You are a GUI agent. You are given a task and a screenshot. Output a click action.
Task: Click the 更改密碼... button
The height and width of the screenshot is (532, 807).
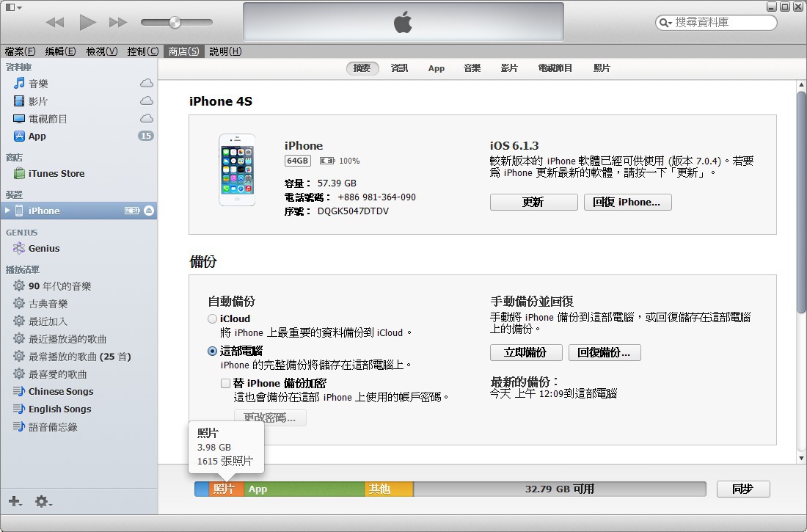click(270, 418)
